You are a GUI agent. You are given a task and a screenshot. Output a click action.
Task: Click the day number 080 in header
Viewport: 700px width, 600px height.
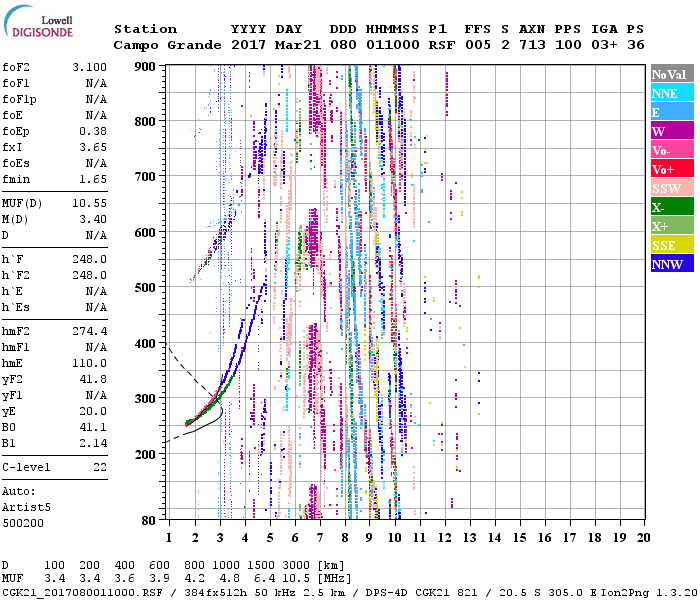[343, 45]
